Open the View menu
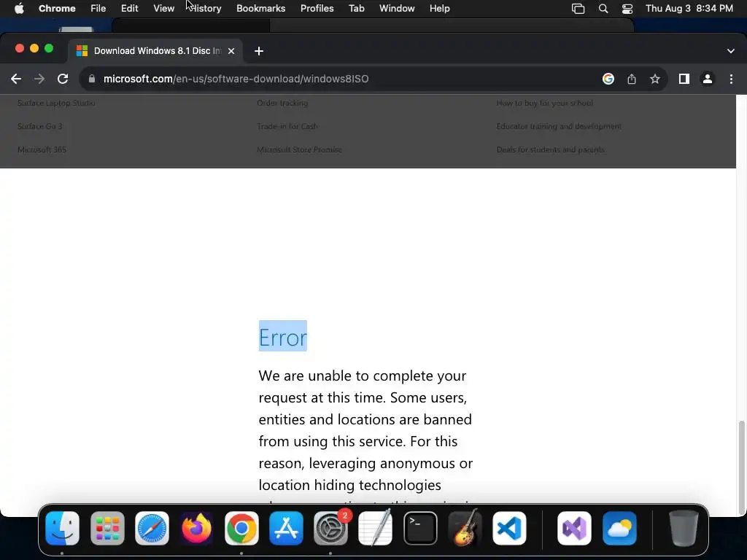Viewport: 747px width, 560px height. 164,9
